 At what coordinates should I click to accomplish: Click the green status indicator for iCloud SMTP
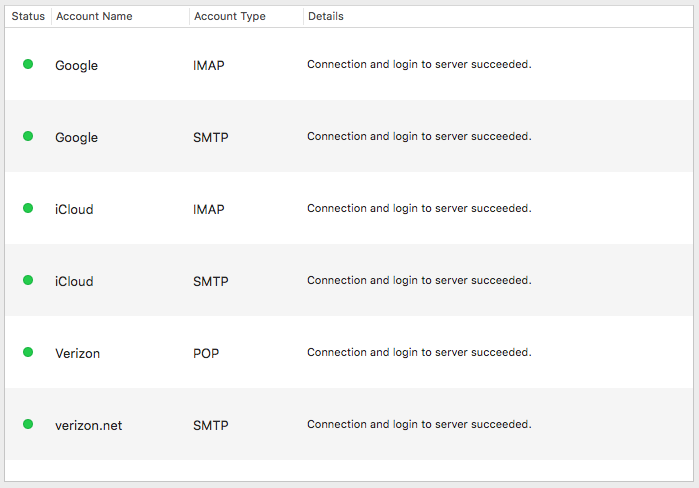28,281
